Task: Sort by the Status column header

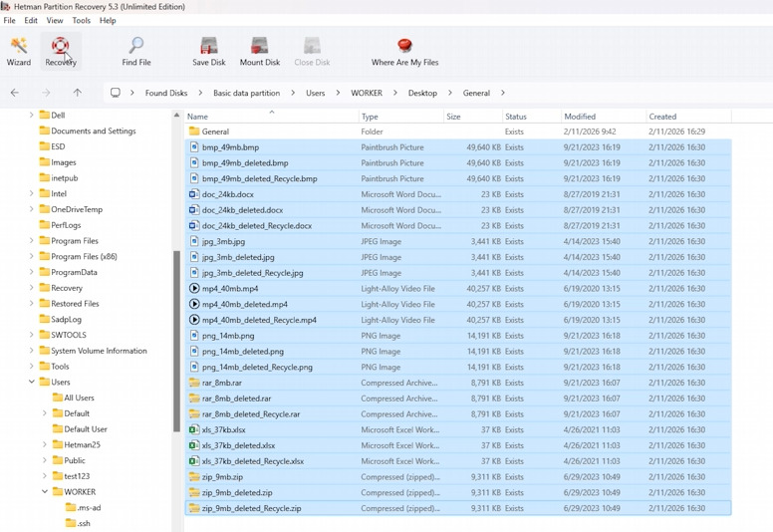Action: [x=532, y=117]
